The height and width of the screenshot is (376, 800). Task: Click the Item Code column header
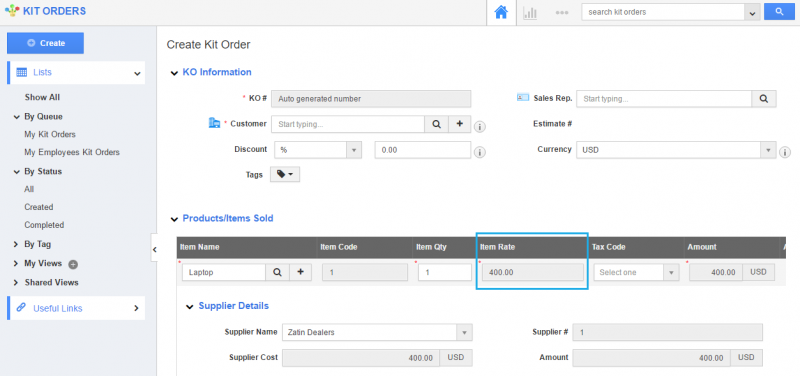click(339, 247)
